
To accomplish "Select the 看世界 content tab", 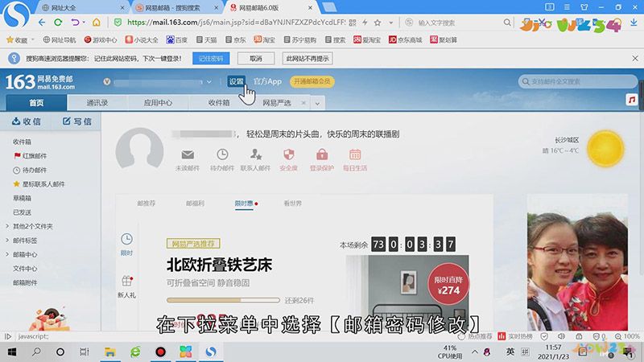I will [293, 204].
